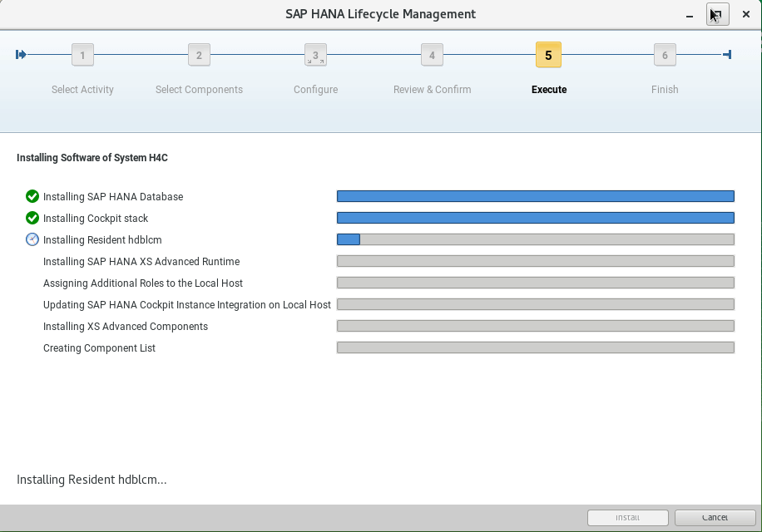This screenshot has height=532, width=762.
Task: Close the SAP HANA Lifecycle Management window
Action: click(746, 14)
